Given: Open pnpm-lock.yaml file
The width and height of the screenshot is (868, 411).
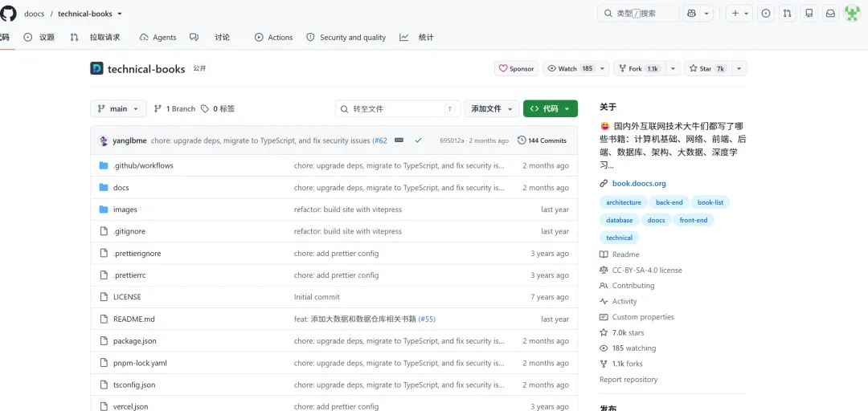Looking at the screenshot, I should [140, 363].
